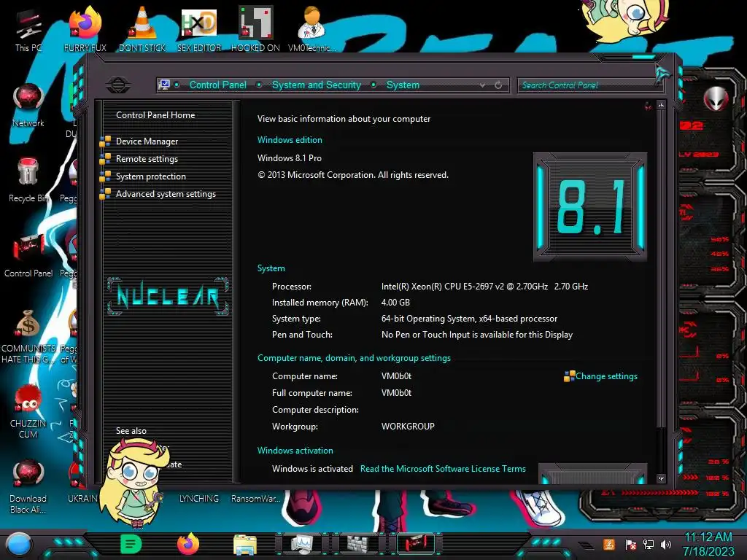This screenshot has width=747, height=560.
Task: Open the money bag desktop shortcut
Action: click(28, 335)
